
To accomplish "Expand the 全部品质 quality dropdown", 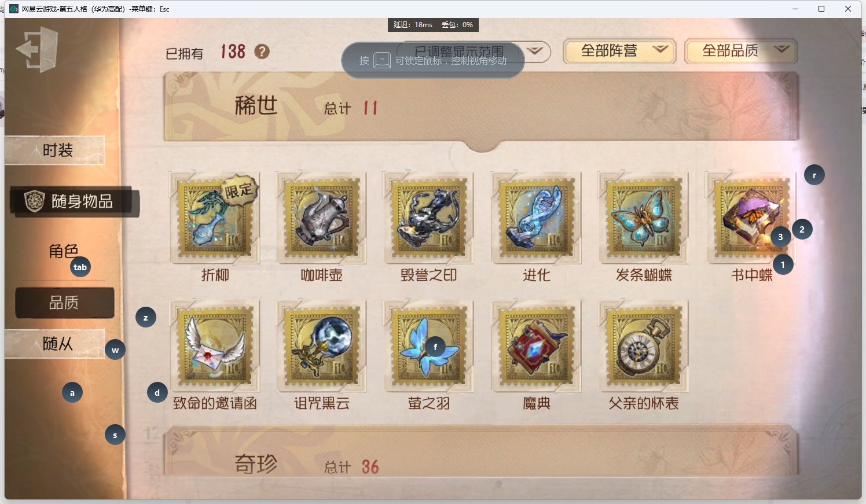I will 741,51.
